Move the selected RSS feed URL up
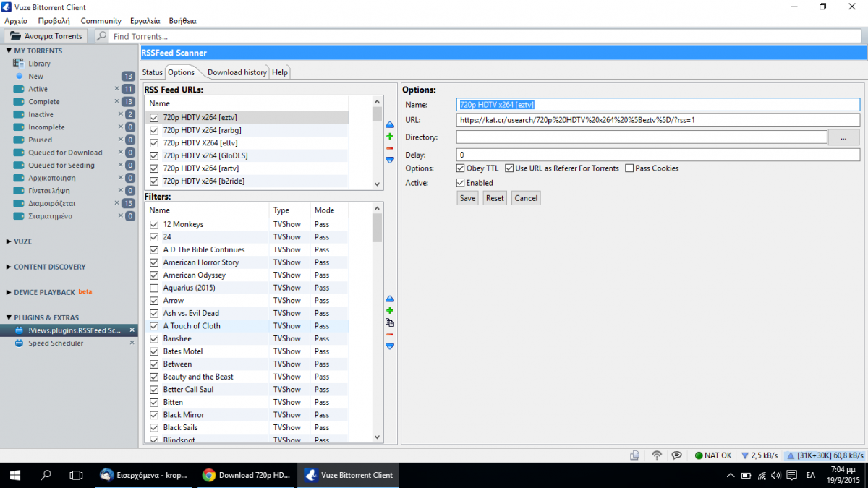Screen dimensions: 868x488 pos(390,125)
